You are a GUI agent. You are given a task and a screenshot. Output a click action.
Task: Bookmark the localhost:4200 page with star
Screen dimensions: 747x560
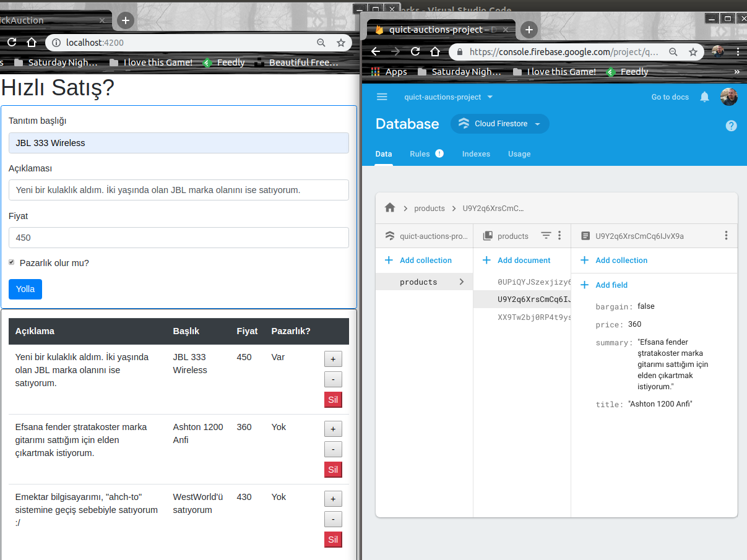[x=340, y=43]
